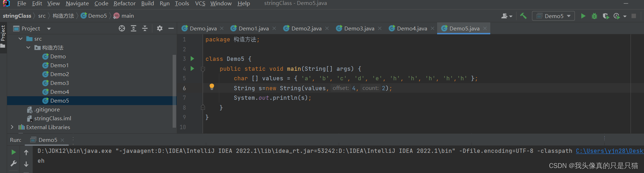
Task: Click Collapse All icon in Project panel
Action: [145, 28]
